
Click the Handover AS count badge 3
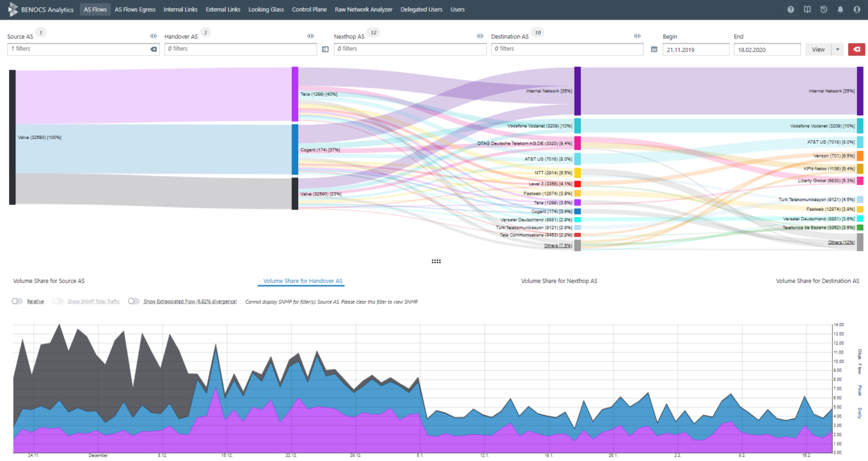point(205,32)
